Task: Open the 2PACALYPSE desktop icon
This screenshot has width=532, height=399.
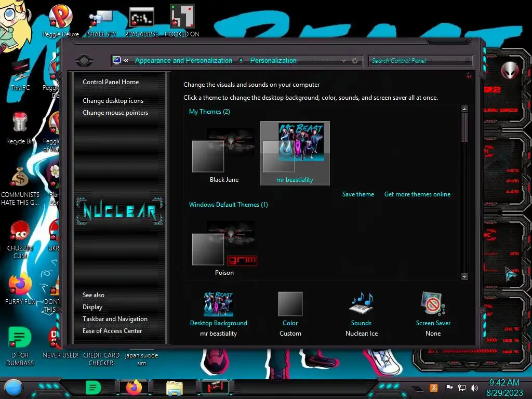Action: (x=141, y=21)
